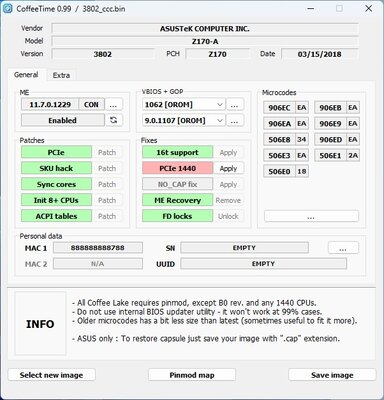
Task: Click the CON ME type button
Action: point(91,105)
